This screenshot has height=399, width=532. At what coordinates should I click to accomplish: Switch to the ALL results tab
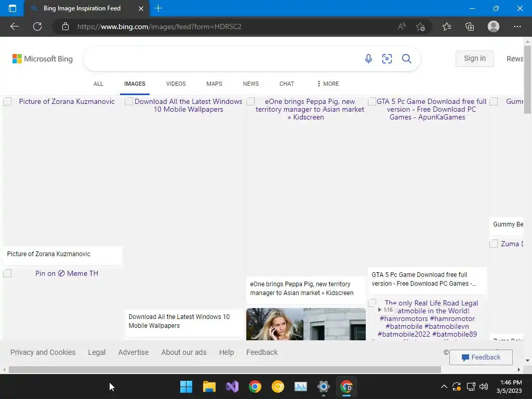pyautogui.click(x=98, y=84)
